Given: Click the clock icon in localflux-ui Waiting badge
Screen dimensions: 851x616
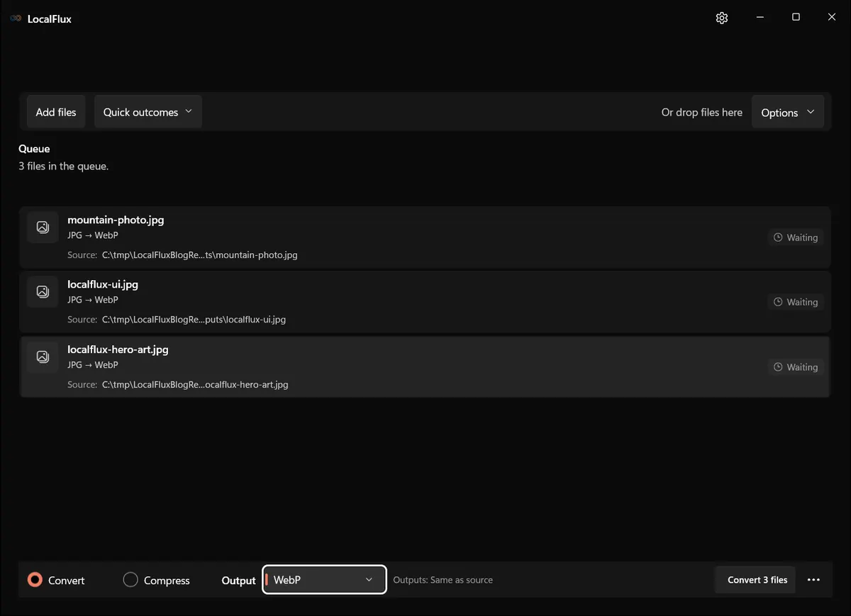Looking at the screenshot, I should click(778, 302).
